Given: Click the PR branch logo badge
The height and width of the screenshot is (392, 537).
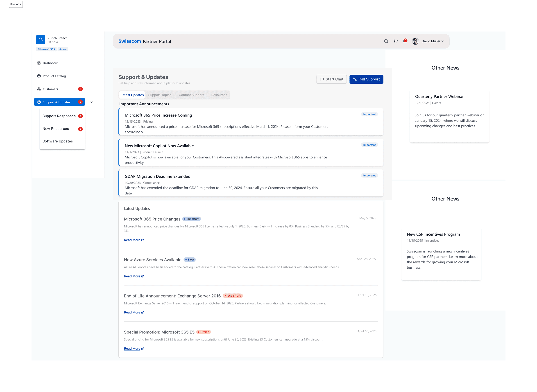Looking at the screenshot, I should [x=40, y=40].
